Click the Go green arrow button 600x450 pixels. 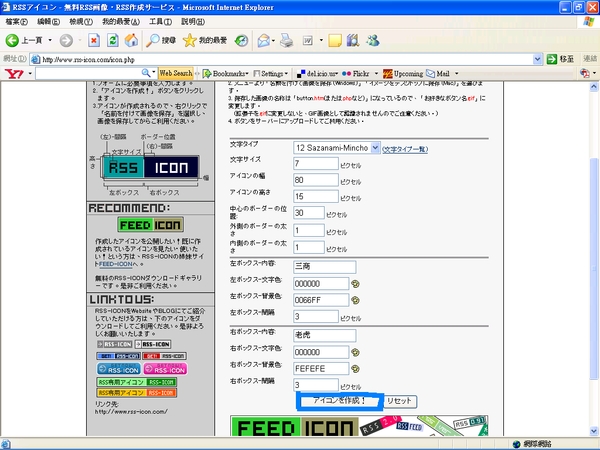[552, 59]
